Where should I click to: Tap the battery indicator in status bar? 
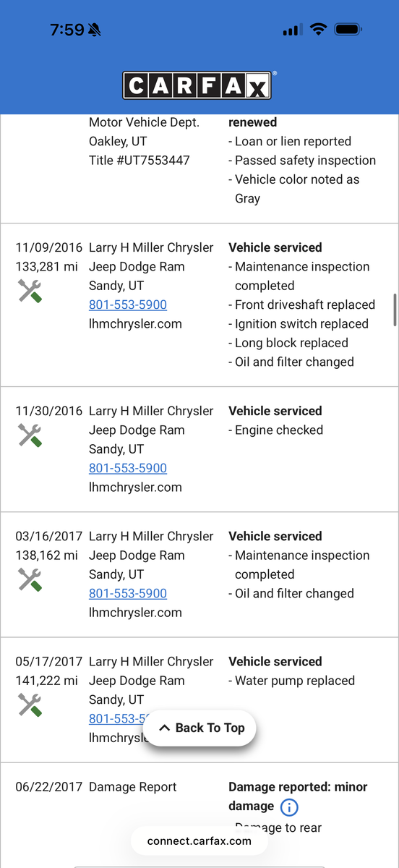click(349, 30)
